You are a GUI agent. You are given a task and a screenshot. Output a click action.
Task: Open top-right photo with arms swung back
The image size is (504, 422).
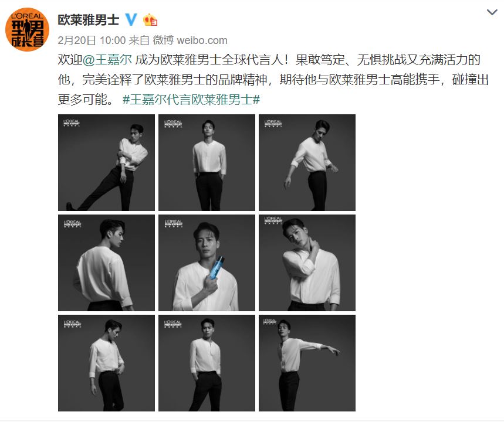click(x=307, y=162)
